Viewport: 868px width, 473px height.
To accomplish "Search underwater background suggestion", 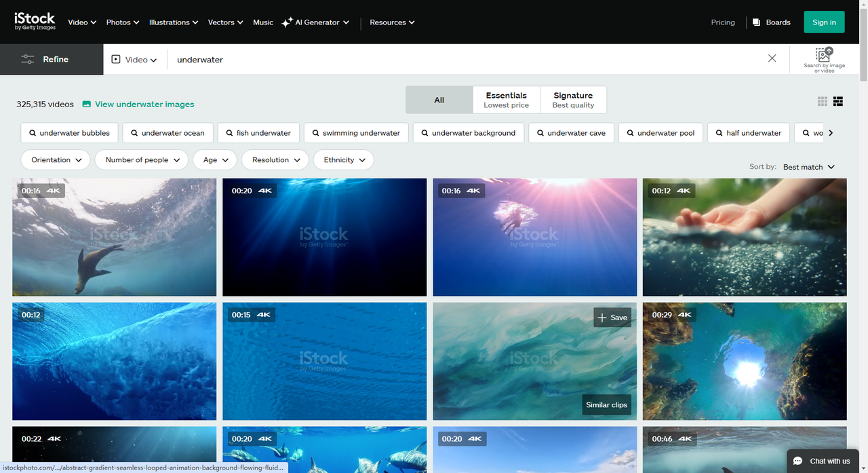I will coord(469,133).
